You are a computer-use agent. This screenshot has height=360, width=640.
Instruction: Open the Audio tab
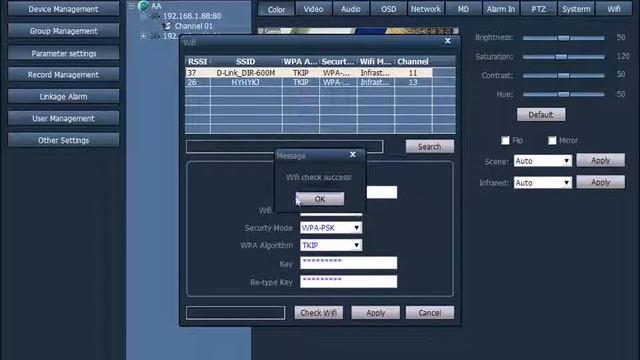pos(351,9)
